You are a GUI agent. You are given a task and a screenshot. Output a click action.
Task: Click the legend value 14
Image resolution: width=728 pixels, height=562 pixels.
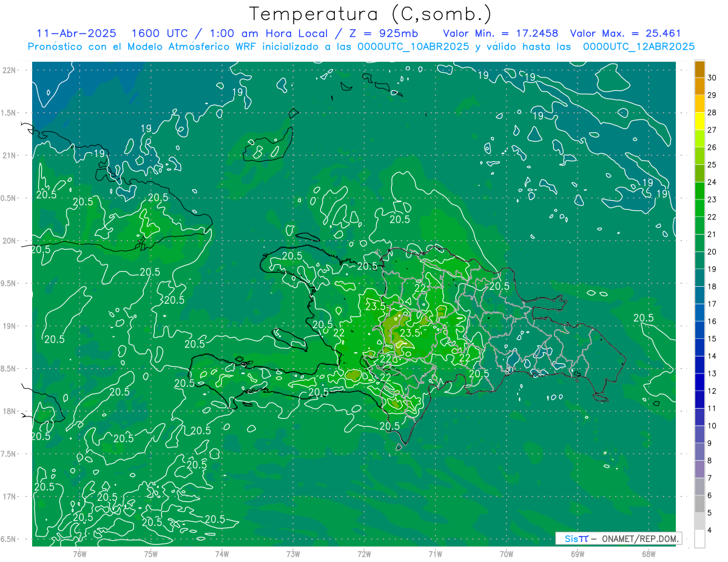point(712,356)
